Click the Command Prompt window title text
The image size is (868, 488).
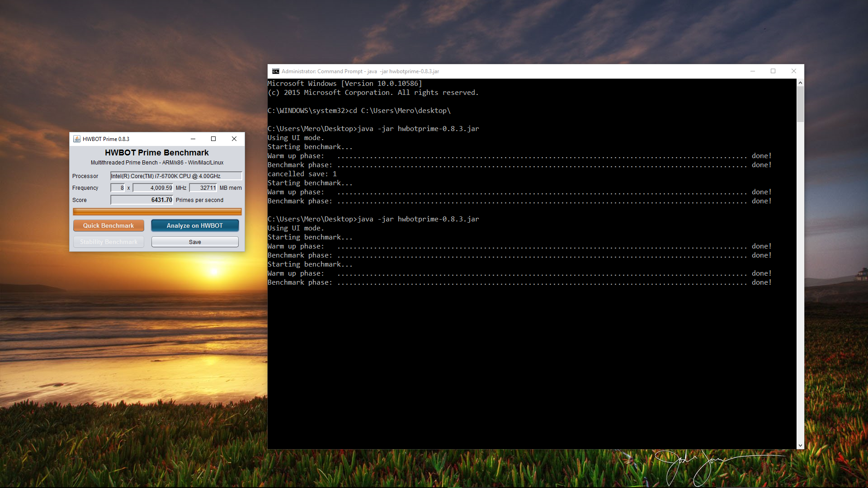tap(360, 71)
